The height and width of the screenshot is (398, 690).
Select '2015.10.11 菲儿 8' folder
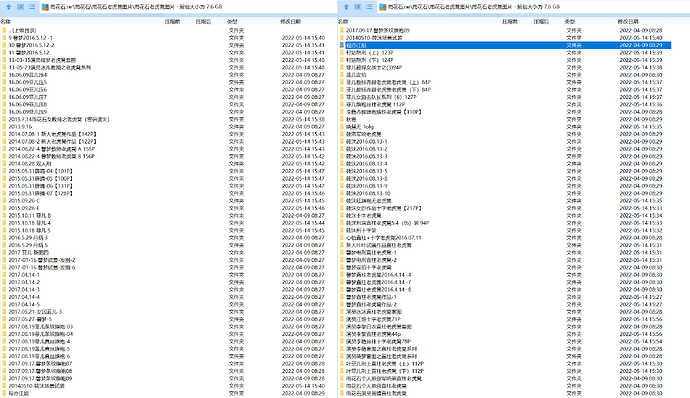pos(29,215)
